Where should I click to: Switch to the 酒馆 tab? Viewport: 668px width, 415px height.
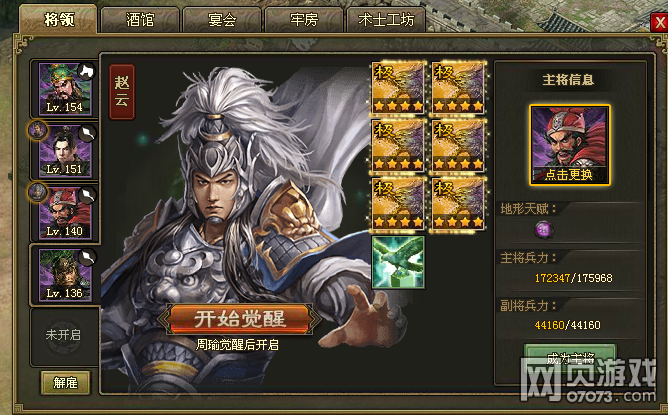pos(140,20)
